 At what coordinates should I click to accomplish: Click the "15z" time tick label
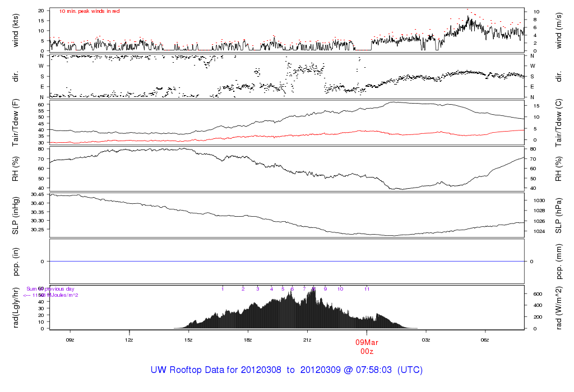pyautogui.click(x=188, y=340)
